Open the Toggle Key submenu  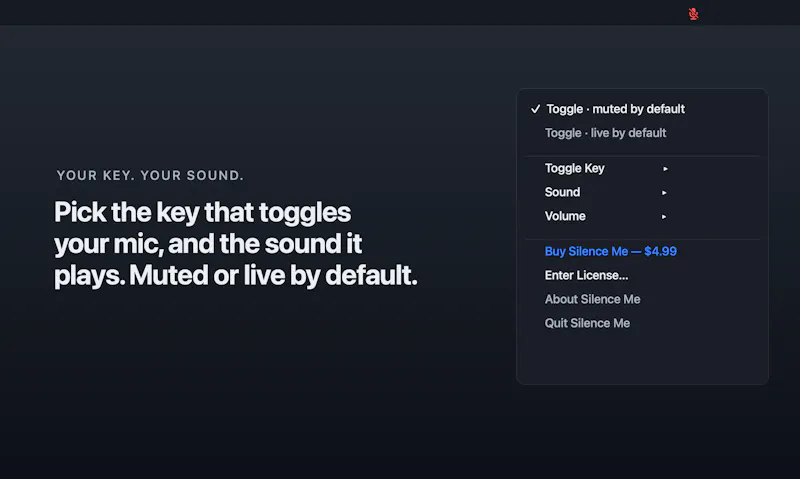pyautogui.click(x=574, y=168)
